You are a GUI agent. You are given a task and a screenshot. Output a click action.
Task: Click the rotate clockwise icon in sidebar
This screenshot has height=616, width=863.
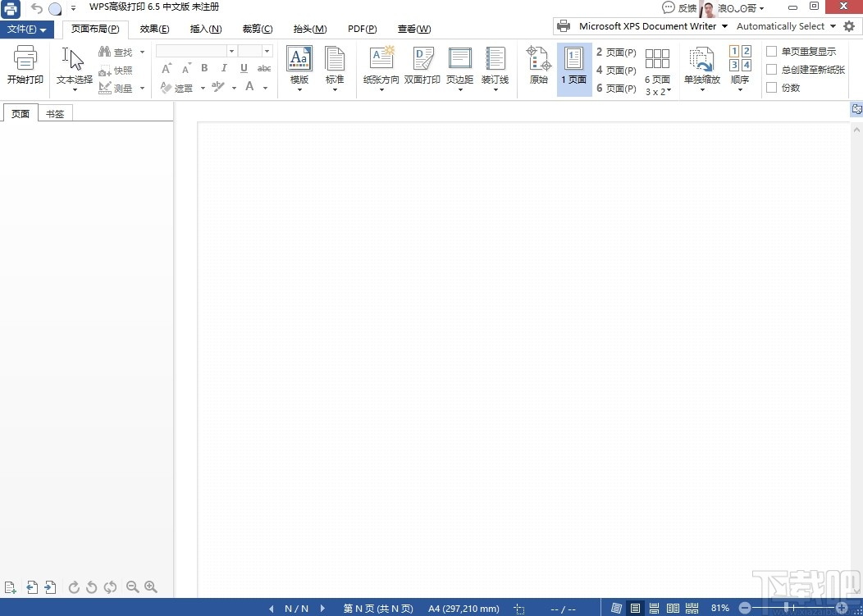[74, 587]
